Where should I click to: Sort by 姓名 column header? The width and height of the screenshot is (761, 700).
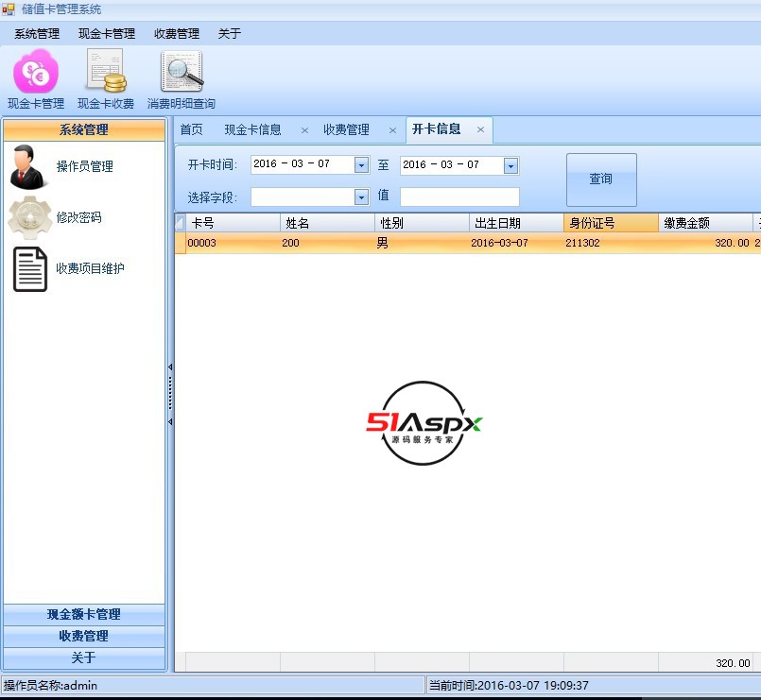point(328,223)
